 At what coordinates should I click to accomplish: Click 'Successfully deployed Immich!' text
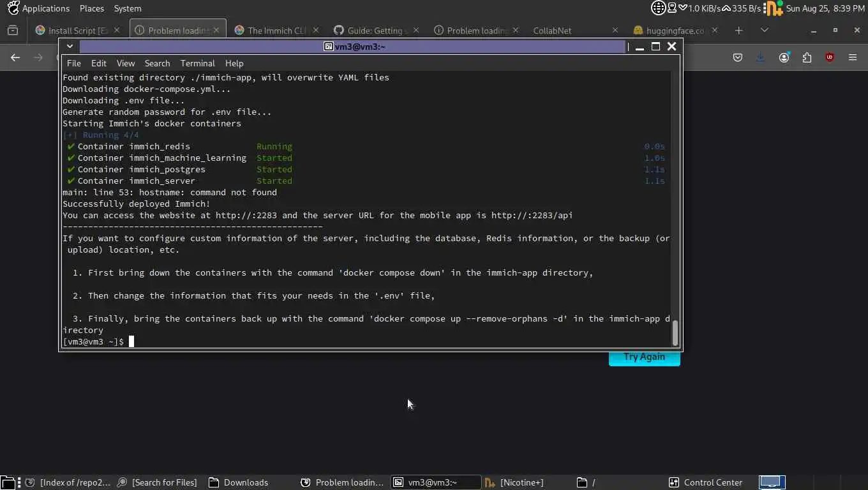pyautogui.click(x=136, y=204)
